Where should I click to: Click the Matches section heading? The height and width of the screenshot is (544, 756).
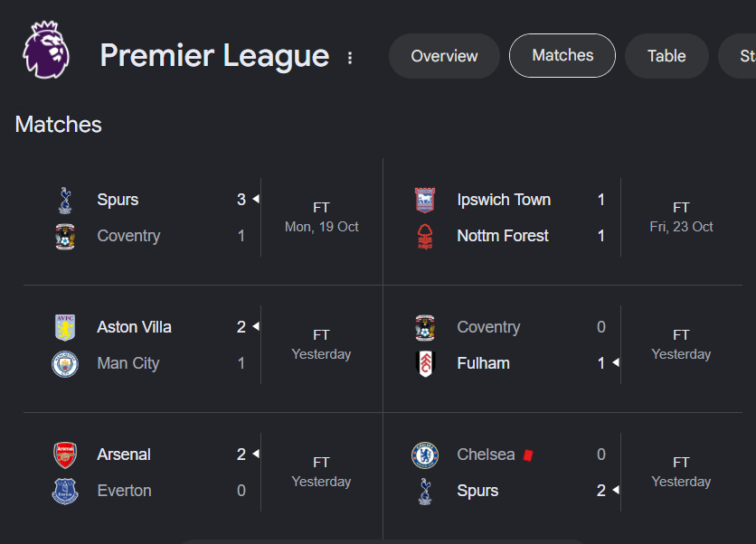pyautogui.click(x=59, y=125)
